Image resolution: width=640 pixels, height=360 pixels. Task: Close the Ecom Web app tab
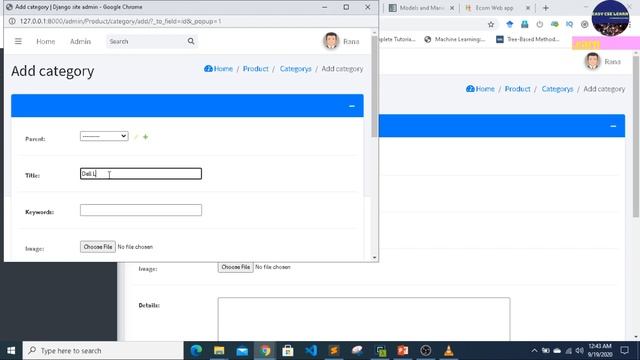(x=528, y=8)
